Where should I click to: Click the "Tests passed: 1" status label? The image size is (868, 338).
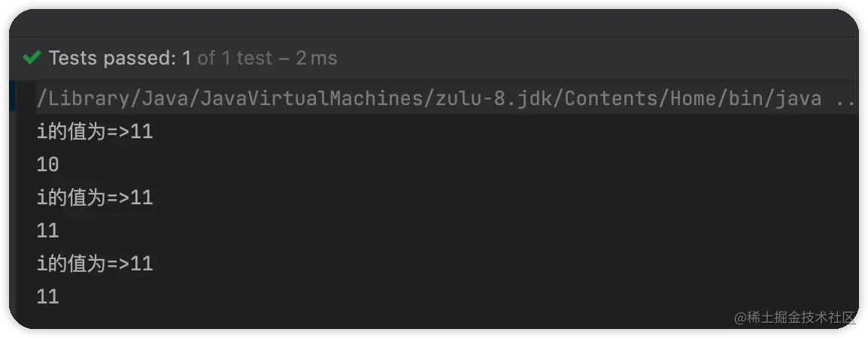(120, 58)
